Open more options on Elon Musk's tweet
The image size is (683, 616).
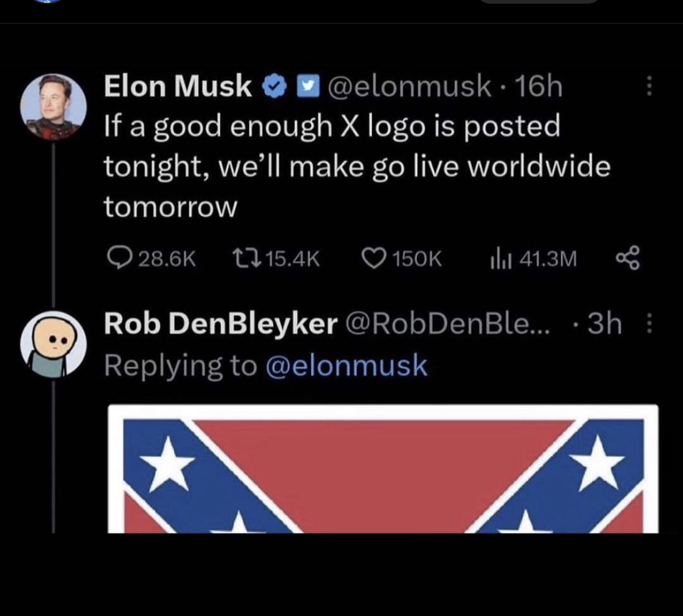tap(649, 87)
